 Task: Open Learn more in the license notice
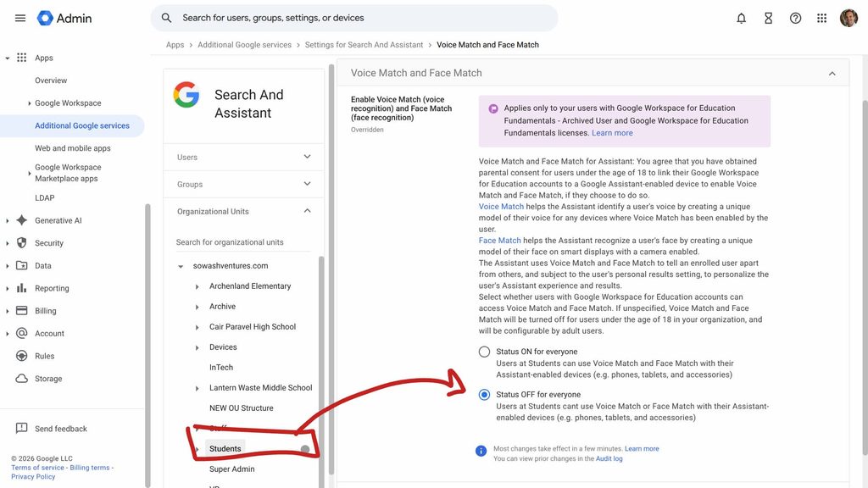point(612,133)
